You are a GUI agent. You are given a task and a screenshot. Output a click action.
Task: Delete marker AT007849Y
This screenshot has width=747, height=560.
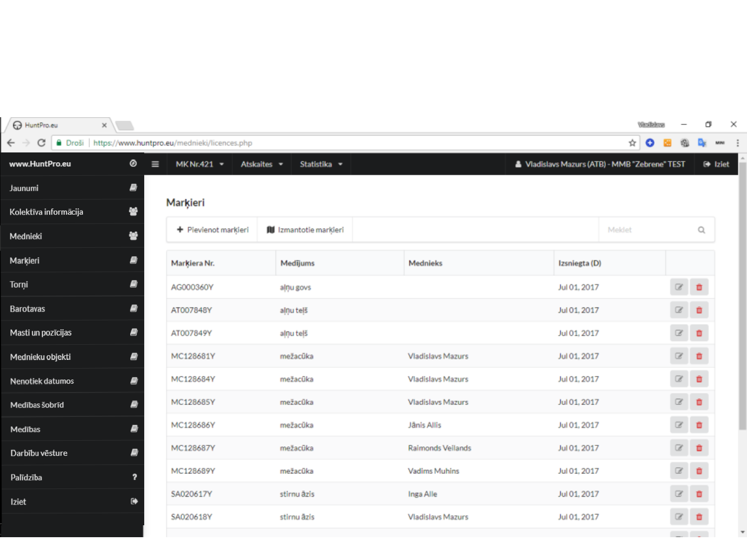point(699,333)
